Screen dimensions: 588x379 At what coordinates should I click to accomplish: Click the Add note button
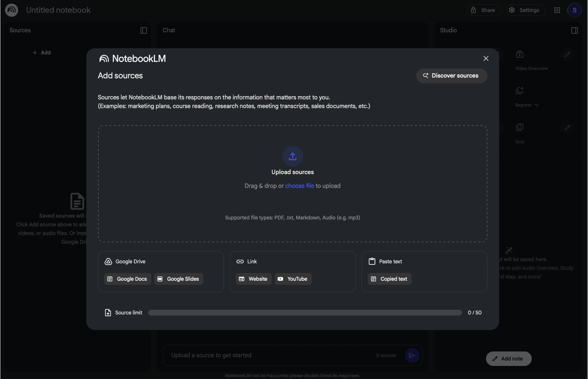pyautogui.click(x=508, y=359)
